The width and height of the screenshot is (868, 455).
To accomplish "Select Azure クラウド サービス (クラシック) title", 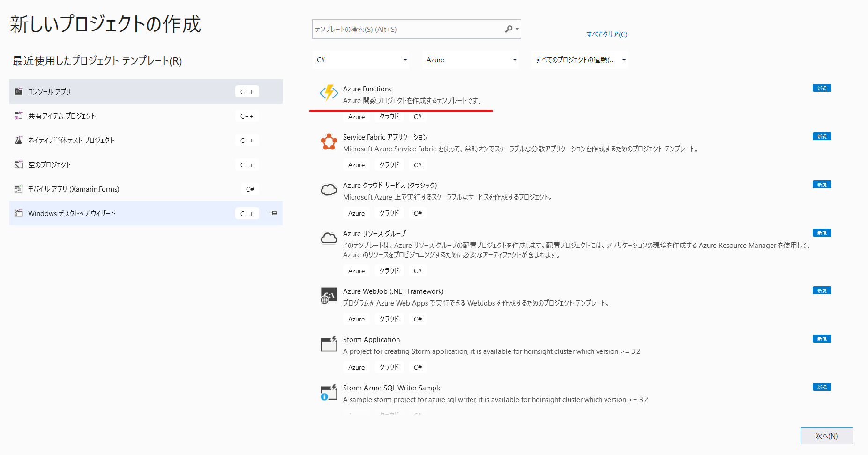I will [390, 186].
